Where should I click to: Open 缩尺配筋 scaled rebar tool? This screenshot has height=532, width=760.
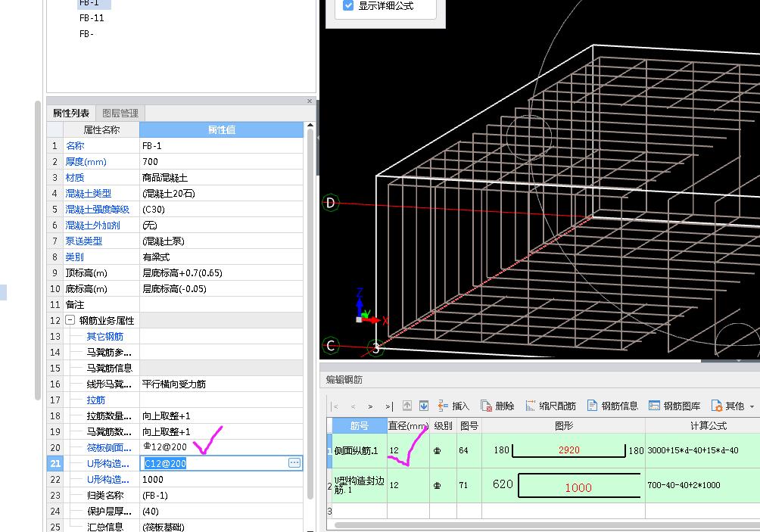pos(550,406)
